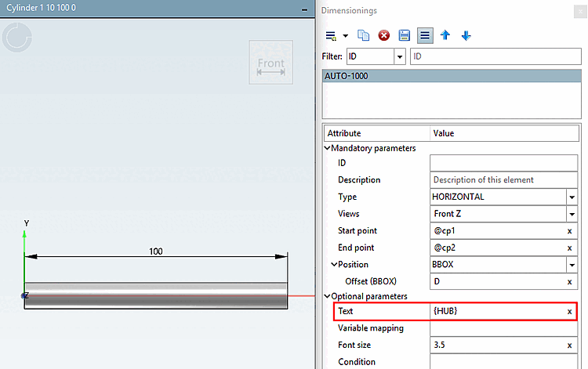Select the AUTO-1000 list entry

pyautogui.click(x=452, y=76)
